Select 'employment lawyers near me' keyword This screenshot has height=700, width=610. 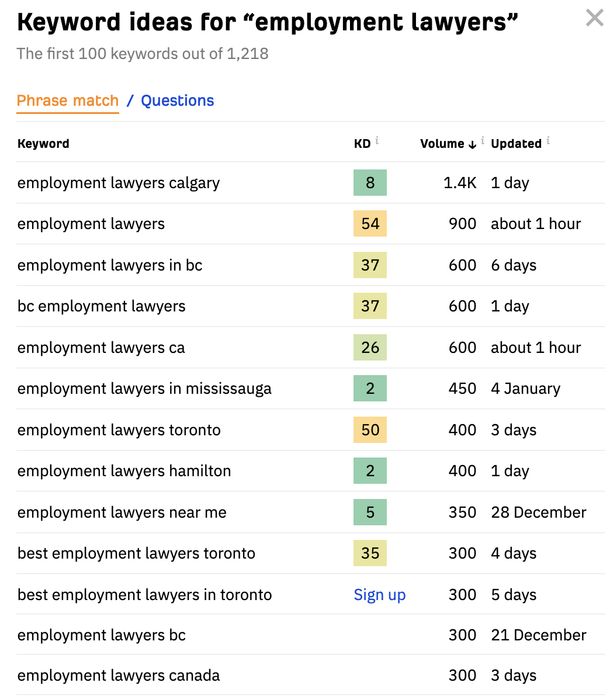point(122,512)
